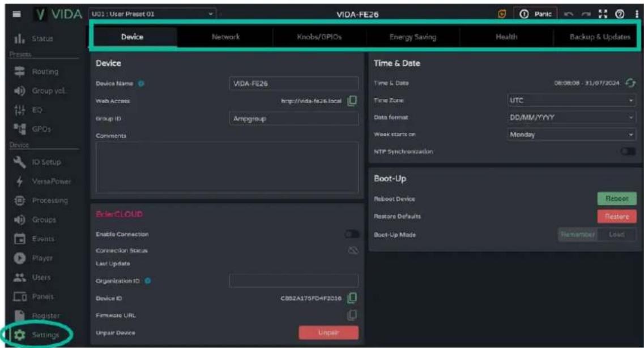Open the hamburger menu icon
The width and height of the screenshot is (644, 348).
tap(16, 14)
